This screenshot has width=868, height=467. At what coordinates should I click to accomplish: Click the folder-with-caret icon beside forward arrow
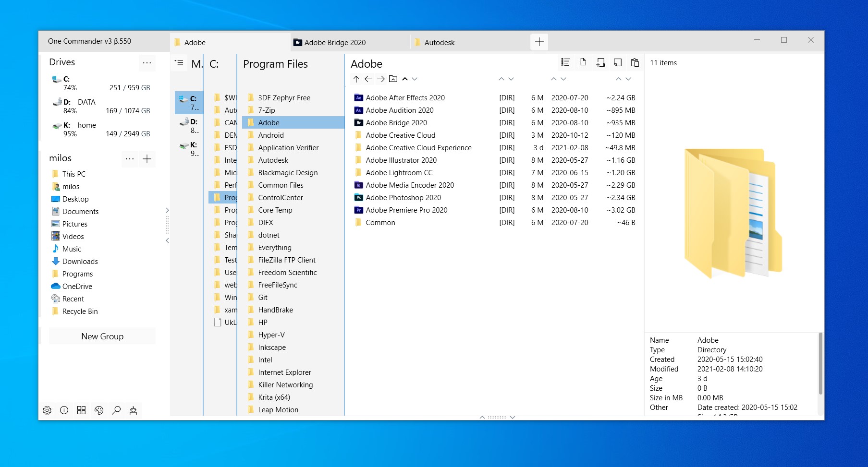pos(393,79)
